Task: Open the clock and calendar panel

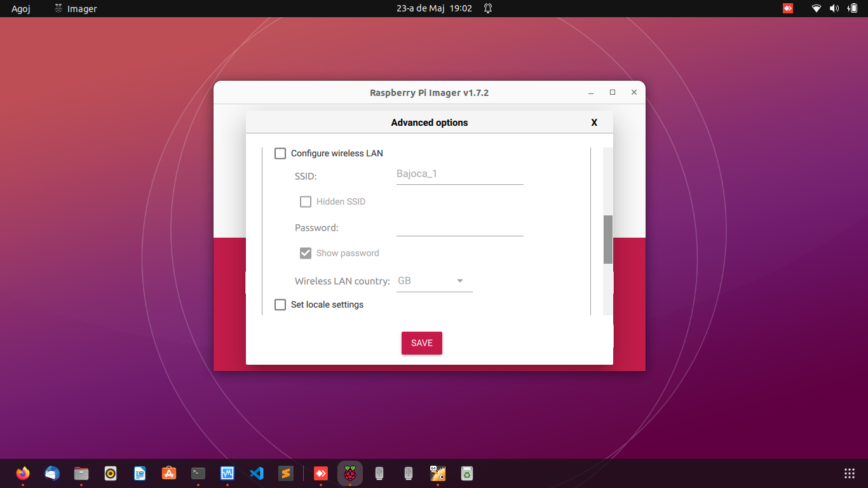Action: [x=434, y=8]
